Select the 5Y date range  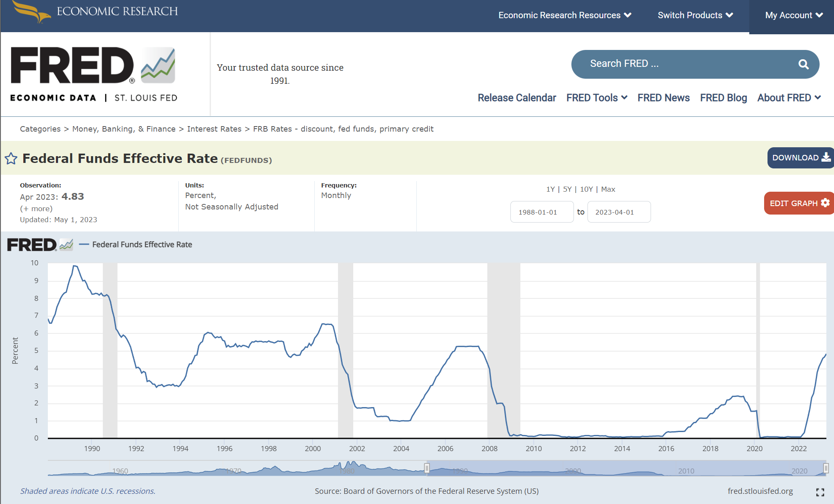(567, 189)
